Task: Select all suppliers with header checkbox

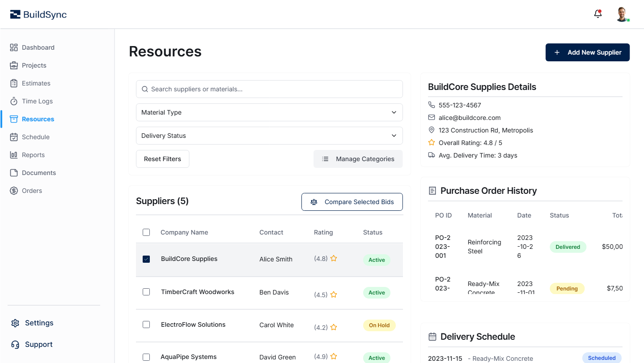Action: pos(146,232)
